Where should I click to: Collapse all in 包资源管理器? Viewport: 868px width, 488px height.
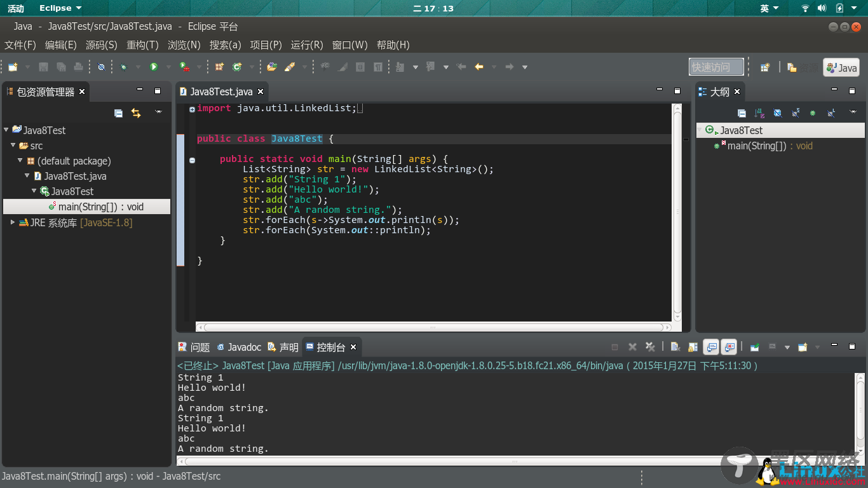tap(118, 113)
